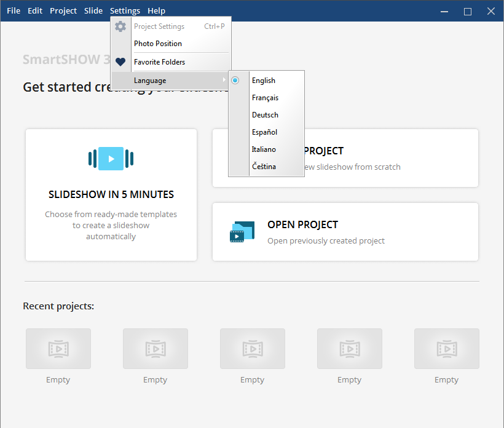Close the SmartSHOW window
504x428 pixels.
491,11
